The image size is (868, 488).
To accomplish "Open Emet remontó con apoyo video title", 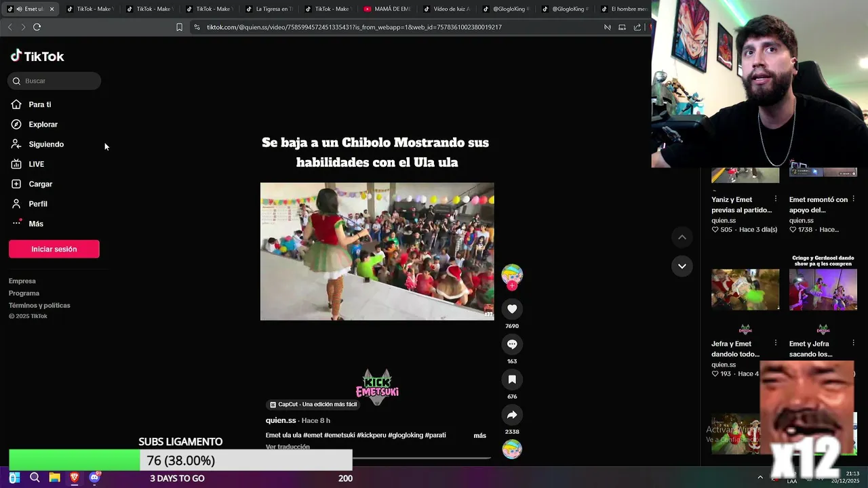I will coord(818,205).
